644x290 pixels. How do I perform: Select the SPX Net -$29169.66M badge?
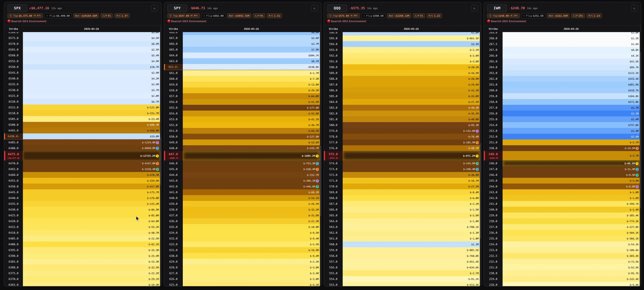click(x=86, y=16)
